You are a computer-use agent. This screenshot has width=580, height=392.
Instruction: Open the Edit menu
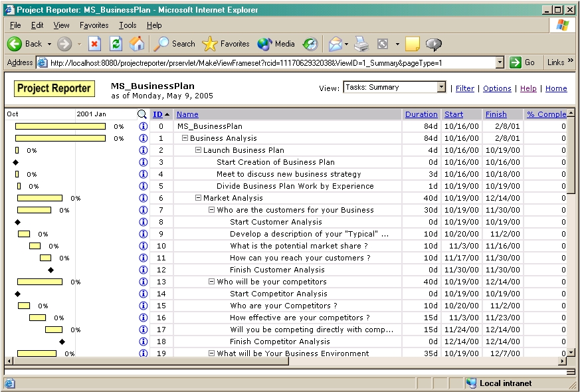point(37,25)
